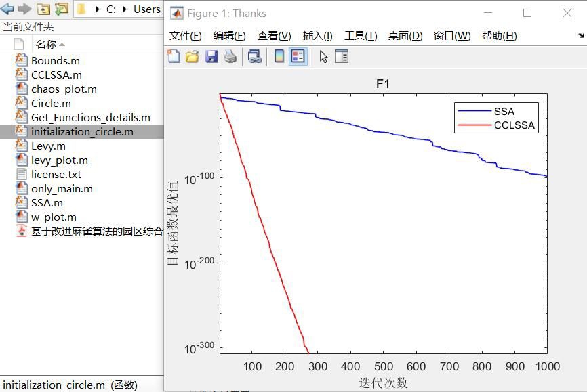Screen dimensions: 587x392
Task: Open the 工具(T) menu
Action: [x=361, y=36]
